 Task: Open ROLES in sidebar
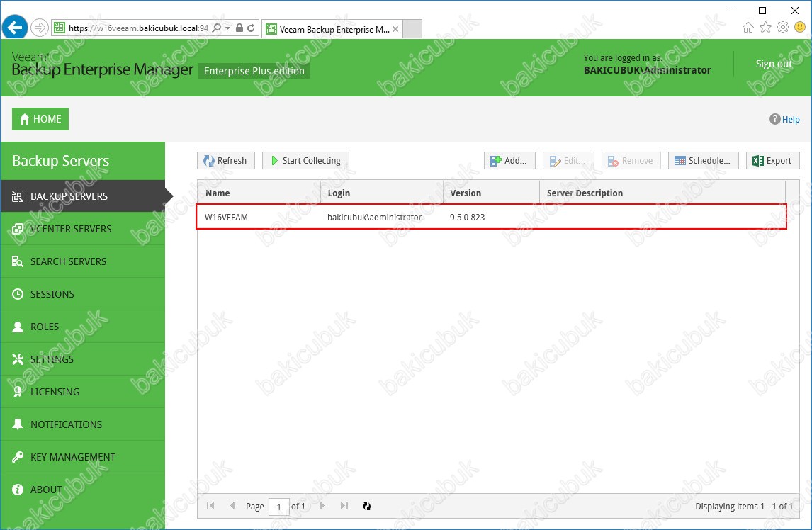pos(83,327)
